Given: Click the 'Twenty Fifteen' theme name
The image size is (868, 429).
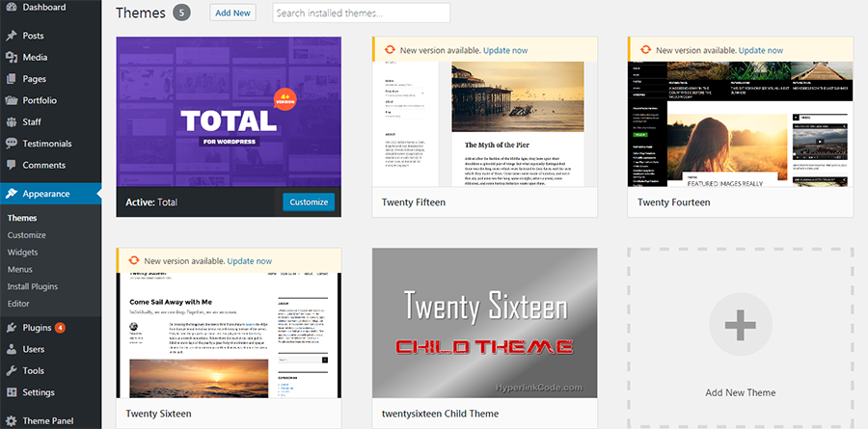Looking at the screenshot, I should click(x=414, y=202).
